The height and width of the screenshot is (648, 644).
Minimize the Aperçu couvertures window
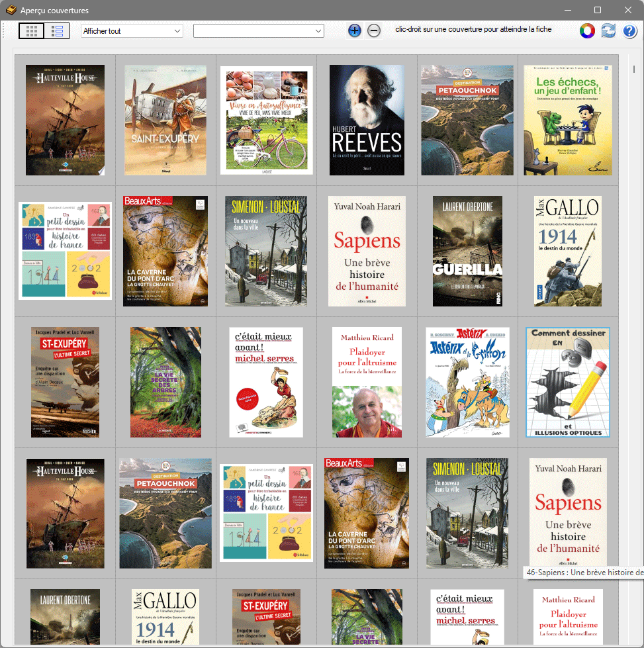(x=567, y=10)
